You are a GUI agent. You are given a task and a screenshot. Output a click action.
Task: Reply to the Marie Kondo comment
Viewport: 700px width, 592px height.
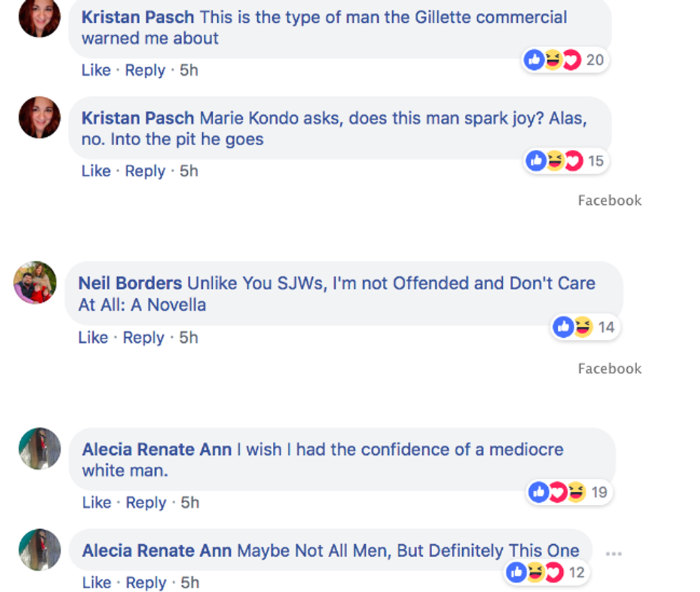[x=145, y=171]
